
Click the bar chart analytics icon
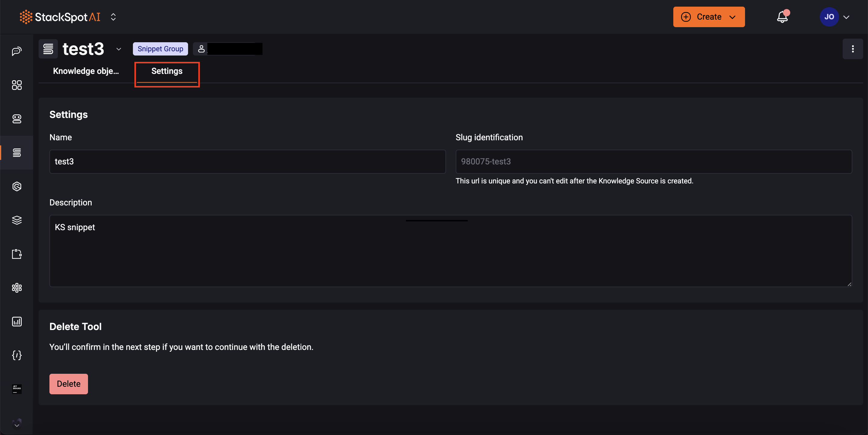tap(17, 321)
